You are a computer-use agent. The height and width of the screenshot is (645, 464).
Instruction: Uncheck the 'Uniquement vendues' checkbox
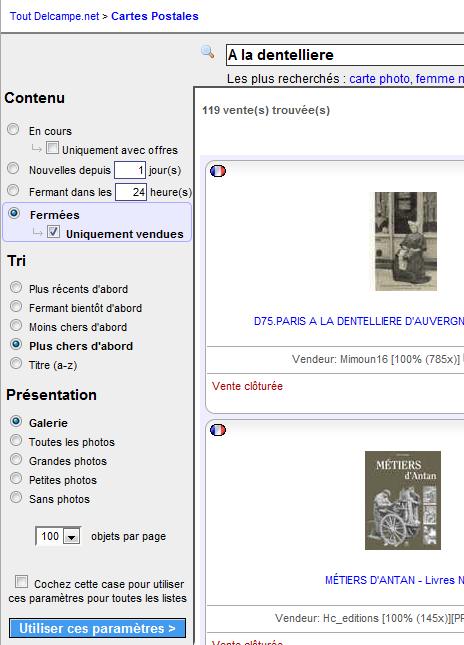pyautogui.click(x=53, y=232)
